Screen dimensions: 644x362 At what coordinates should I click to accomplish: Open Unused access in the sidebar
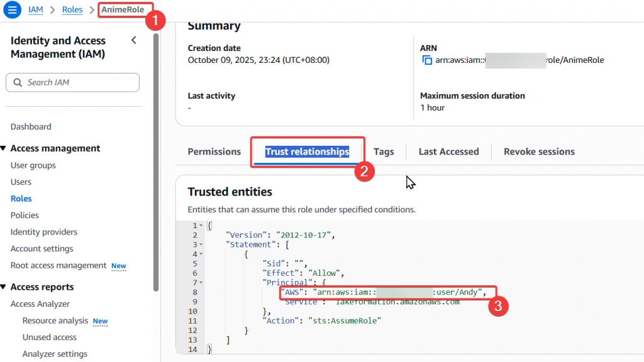pos(49,337)
